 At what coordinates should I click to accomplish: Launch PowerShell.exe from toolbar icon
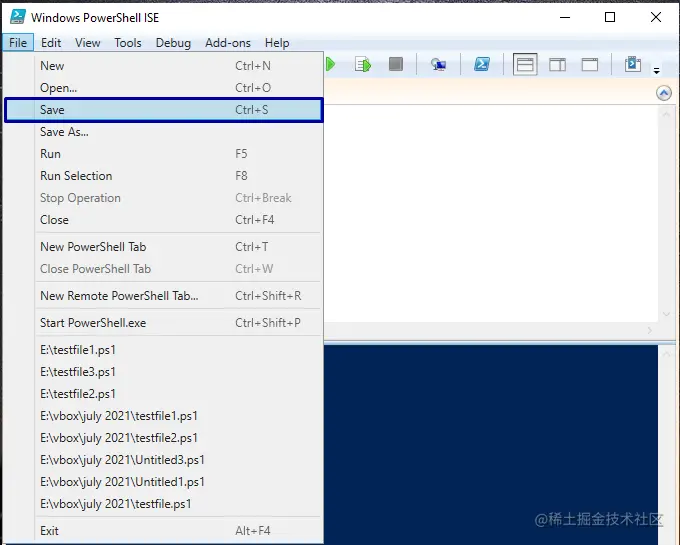tap(482, 64)
